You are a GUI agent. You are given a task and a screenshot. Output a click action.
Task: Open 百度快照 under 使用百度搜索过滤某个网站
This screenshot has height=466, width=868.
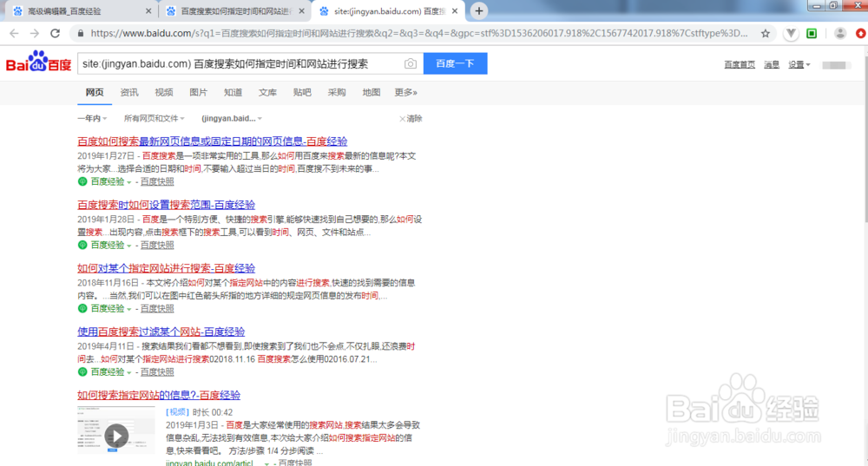157,372
